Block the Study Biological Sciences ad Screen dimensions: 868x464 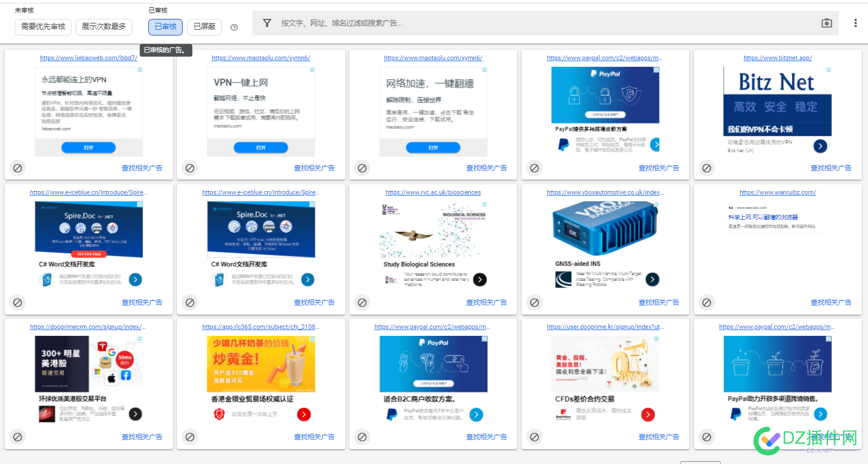(362, 303)
